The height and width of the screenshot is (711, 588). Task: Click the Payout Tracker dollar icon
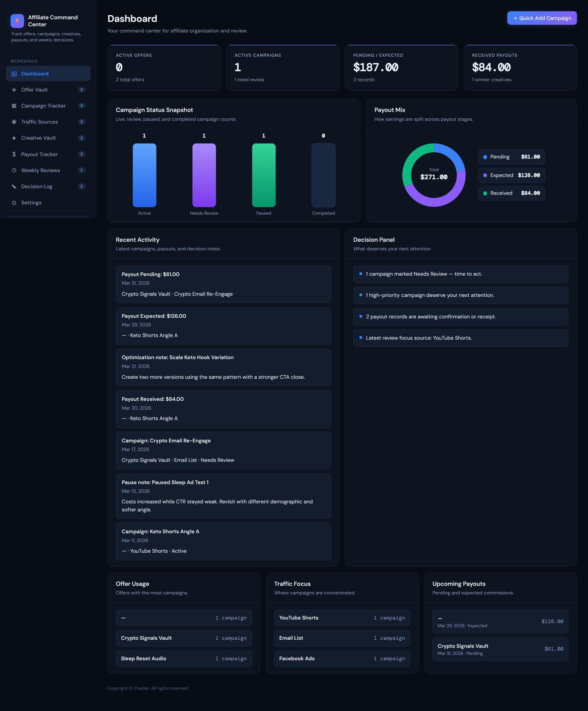pos(14,154)
